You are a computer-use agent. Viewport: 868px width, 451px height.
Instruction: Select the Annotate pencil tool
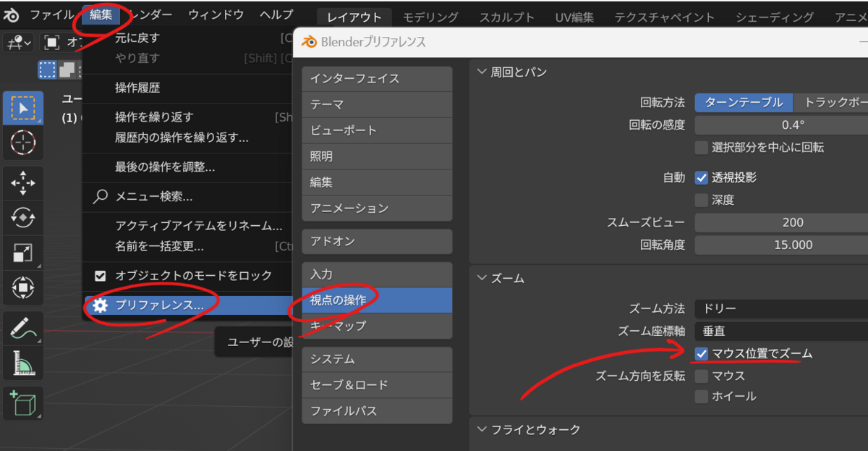(x=23, y=329)
